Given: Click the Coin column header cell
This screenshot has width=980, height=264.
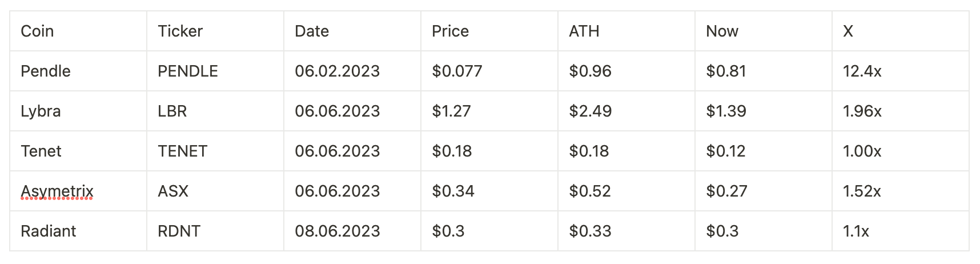Looking at the screenshot, I should coord(78,31).
